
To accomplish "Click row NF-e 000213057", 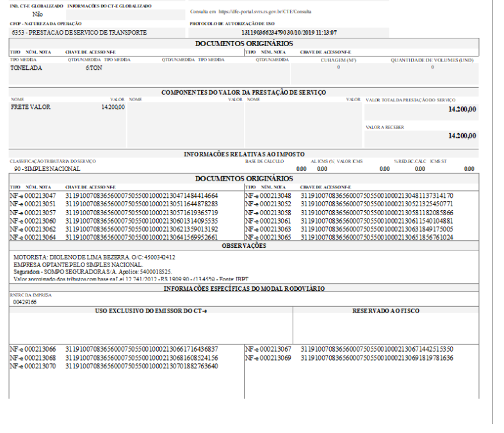I will pos(114,213).
